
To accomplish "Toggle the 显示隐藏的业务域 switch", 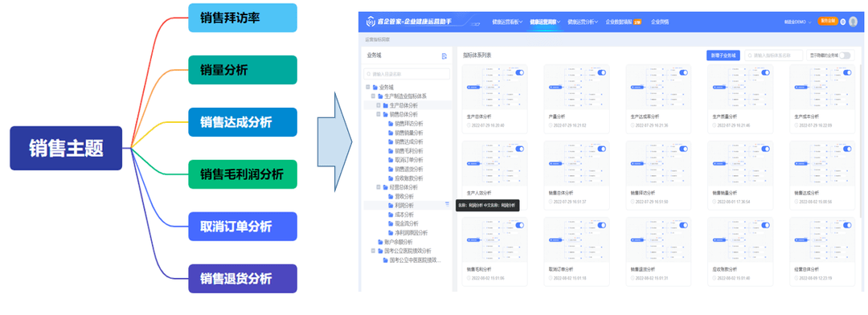I will (x=844, y=55).
